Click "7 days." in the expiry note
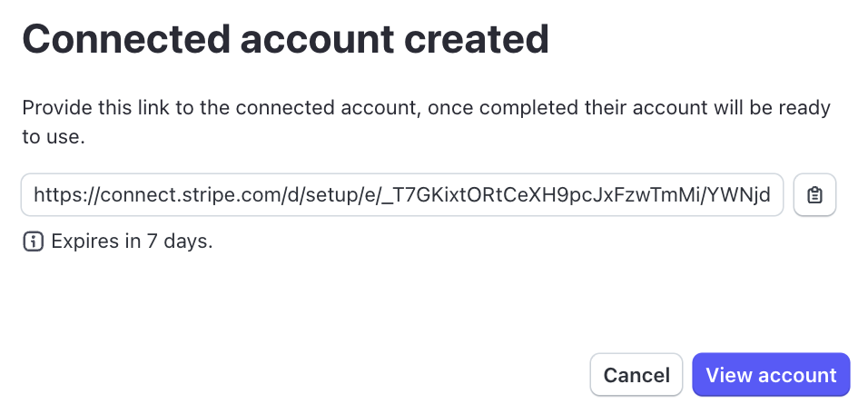Image resolution: width=868 pixels, height=414 pixels. pyautogui.click(x=180, y=241)
